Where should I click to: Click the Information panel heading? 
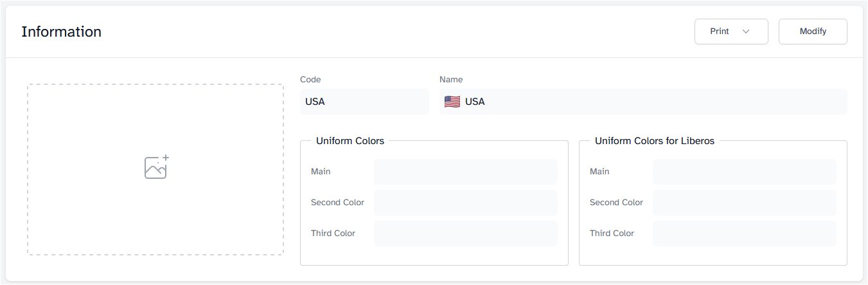point(61,32)
